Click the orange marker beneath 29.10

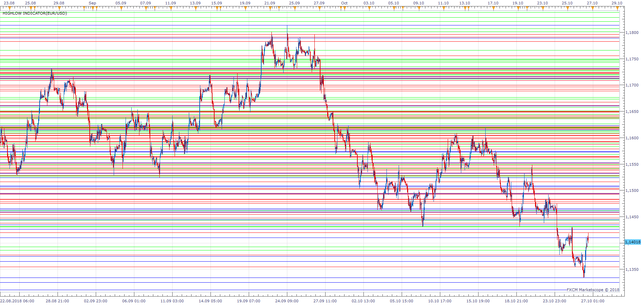(617, 8)
